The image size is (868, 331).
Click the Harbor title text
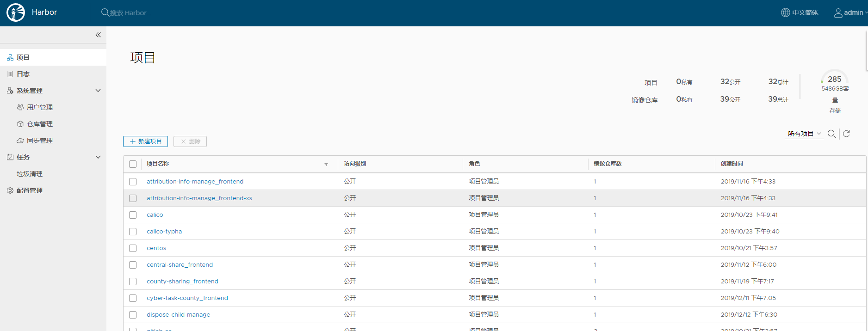[44, 12]
